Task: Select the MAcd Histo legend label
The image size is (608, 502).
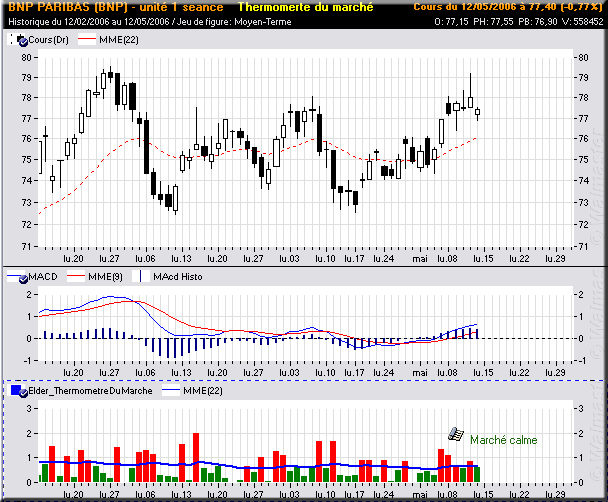Action: 178,277
